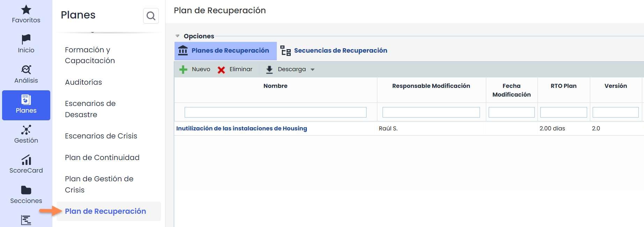Click the search magnifier in Planes panel
This screenshot has height=227, width=644.
click(151, 16)
